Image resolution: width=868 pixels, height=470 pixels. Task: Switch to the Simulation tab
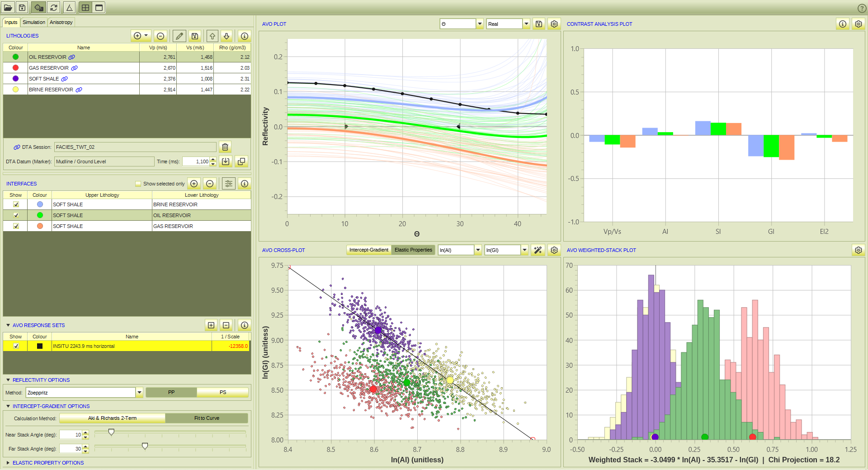tap(34, 22)
